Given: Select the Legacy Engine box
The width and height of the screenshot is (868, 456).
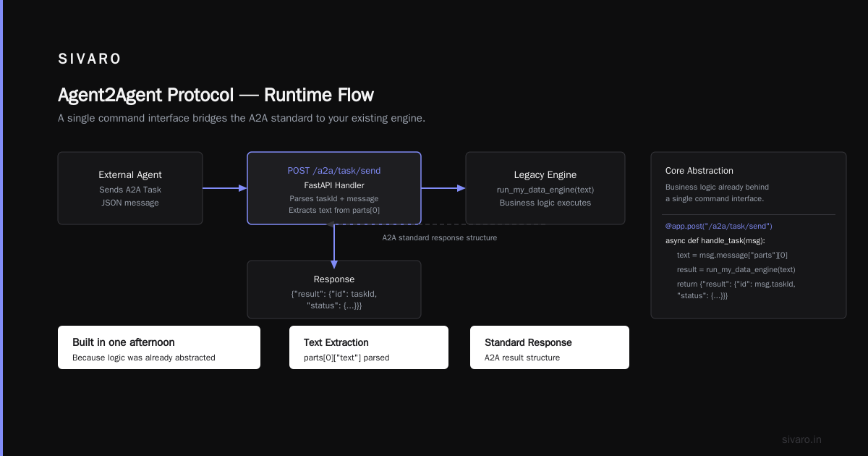Looking at the screenshot, I should coord(545,188).
